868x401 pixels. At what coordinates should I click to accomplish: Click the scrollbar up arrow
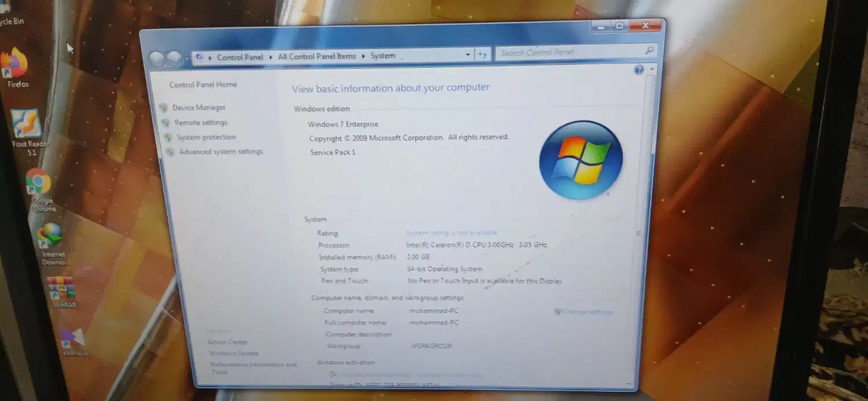(653, 69)
